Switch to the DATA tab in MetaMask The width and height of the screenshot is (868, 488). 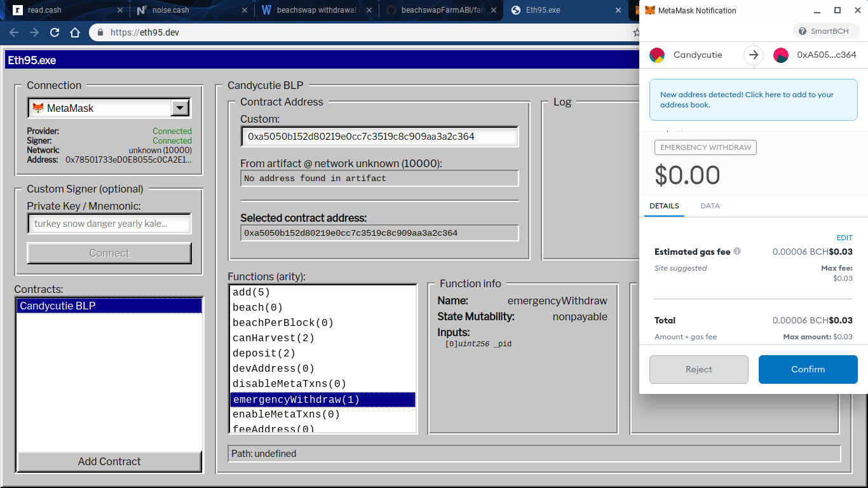click(710, 206)
